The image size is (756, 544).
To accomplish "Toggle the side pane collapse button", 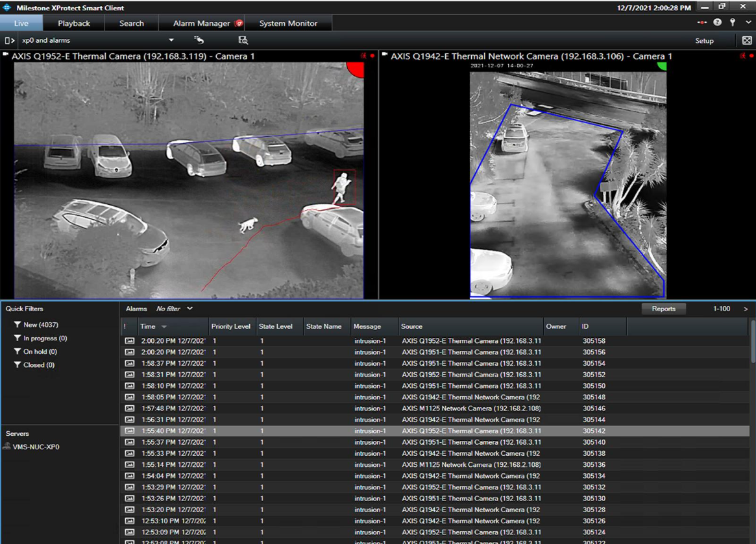I will coord(9,40).
